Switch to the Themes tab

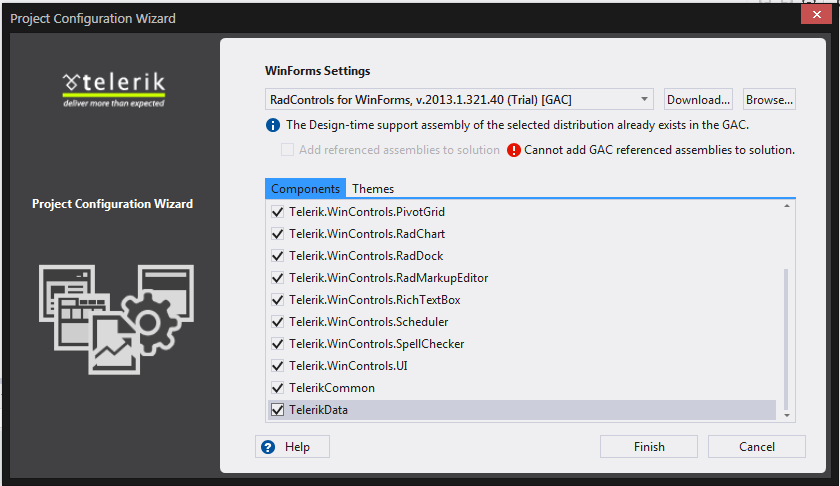point(373,188)
